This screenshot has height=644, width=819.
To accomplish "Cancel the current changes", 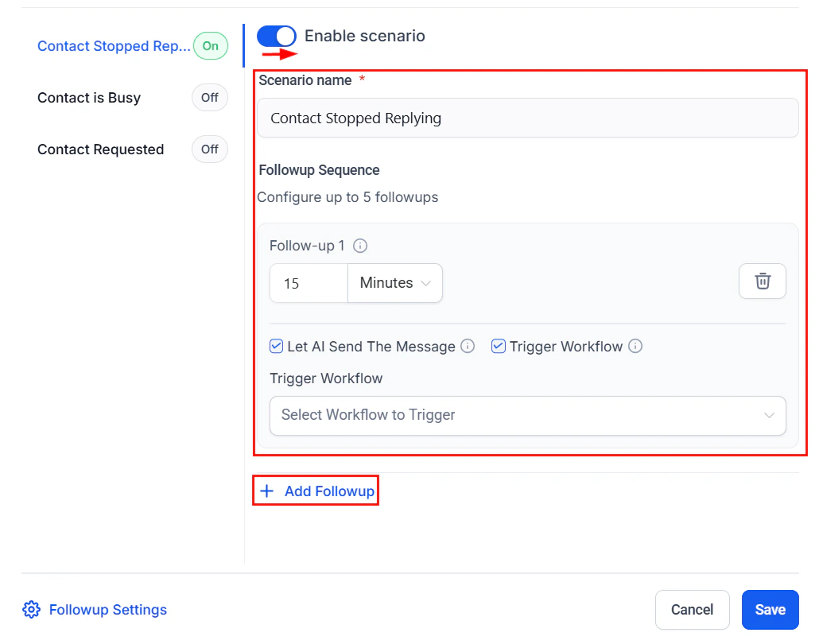I will point(692,609).
